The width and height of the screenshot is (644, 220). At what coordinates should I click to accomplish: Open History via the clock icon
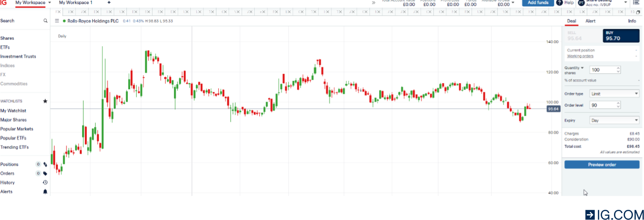[45, 183]
